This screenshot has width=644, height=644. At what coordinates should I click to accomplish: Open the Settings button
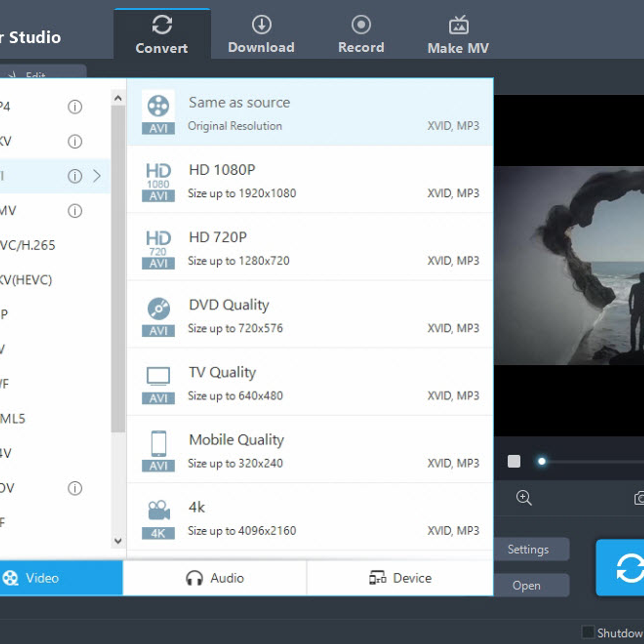pyautogui.click(x=528, y=549)
